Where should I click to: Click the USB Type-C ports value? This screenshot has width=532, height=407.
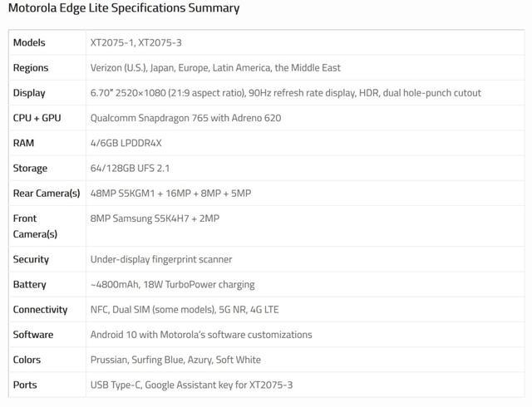click(x=191, y=385)
